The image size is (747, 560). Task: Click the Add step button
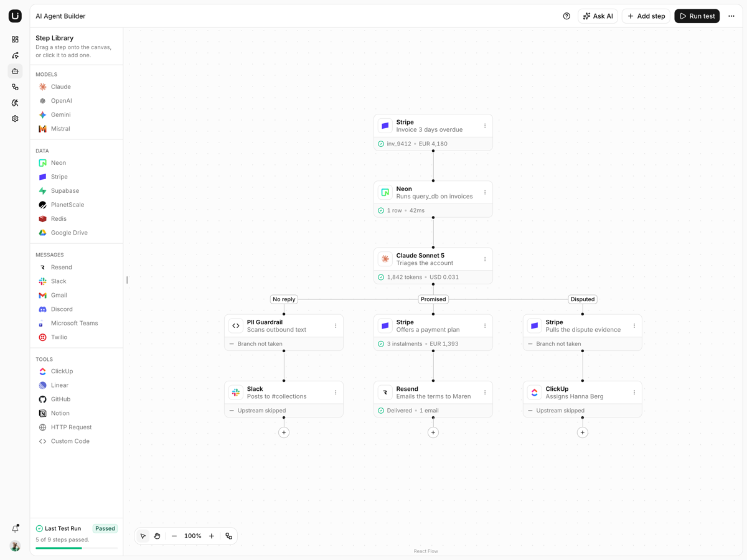(646, 16)
